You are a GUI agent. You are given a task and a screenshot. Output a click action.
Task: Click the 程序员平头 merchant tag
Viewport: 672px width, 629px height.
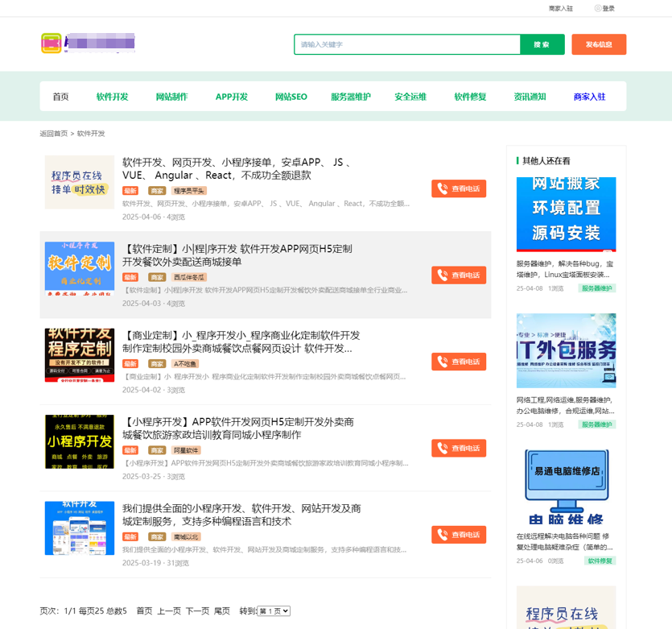pos(189,191)
